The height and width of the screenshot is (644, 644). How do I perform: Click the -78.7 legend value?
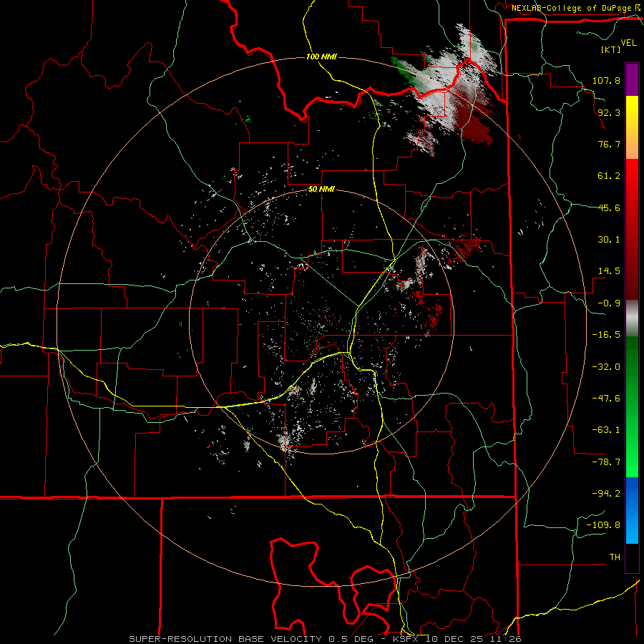tap(606, 462)
